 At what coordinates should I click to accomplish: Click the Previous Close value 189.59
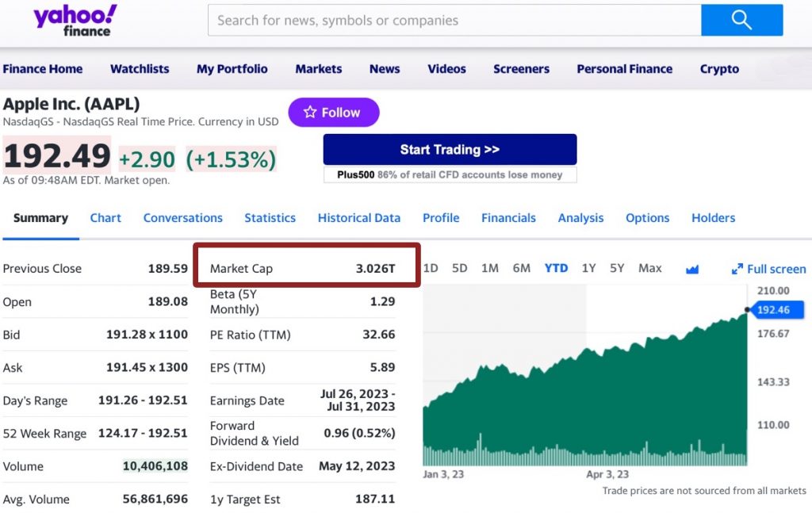(168, 269)
